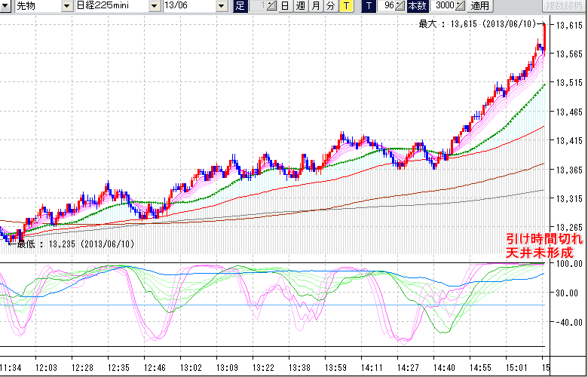Toggle the yellow T tick button
The image size is (588, 377).
(346, 6)
